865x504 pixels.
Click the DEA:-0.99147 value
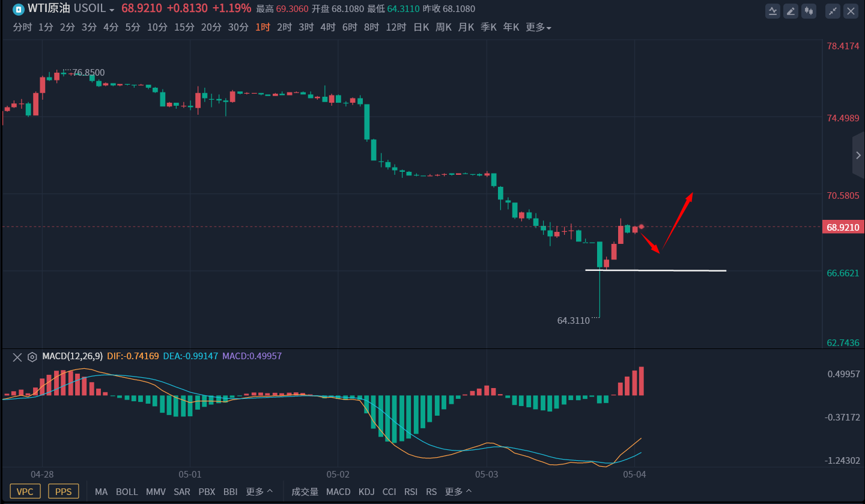click(x=190, y=356)
